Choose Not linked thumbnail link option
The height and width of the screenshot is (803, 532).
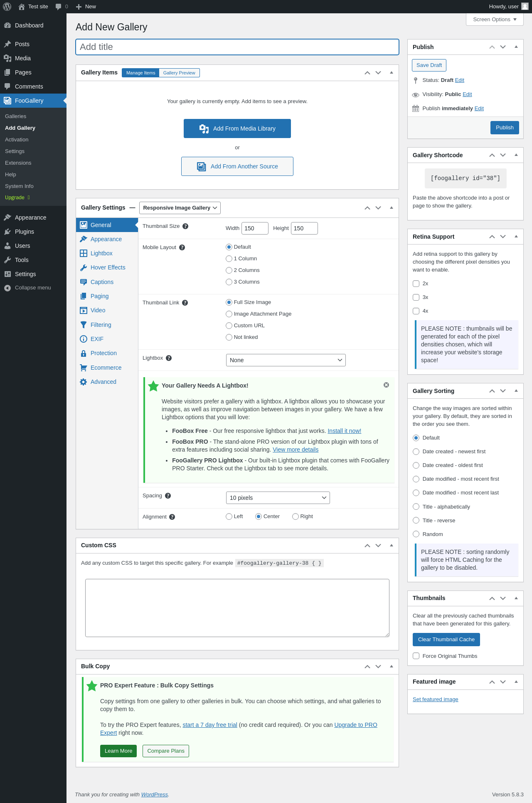(x=229, y=337)
